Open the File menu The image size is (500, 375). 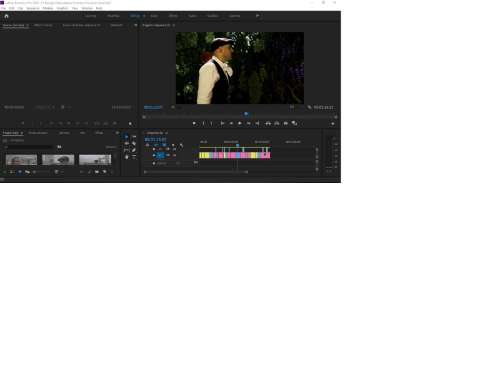coord(3,8)
